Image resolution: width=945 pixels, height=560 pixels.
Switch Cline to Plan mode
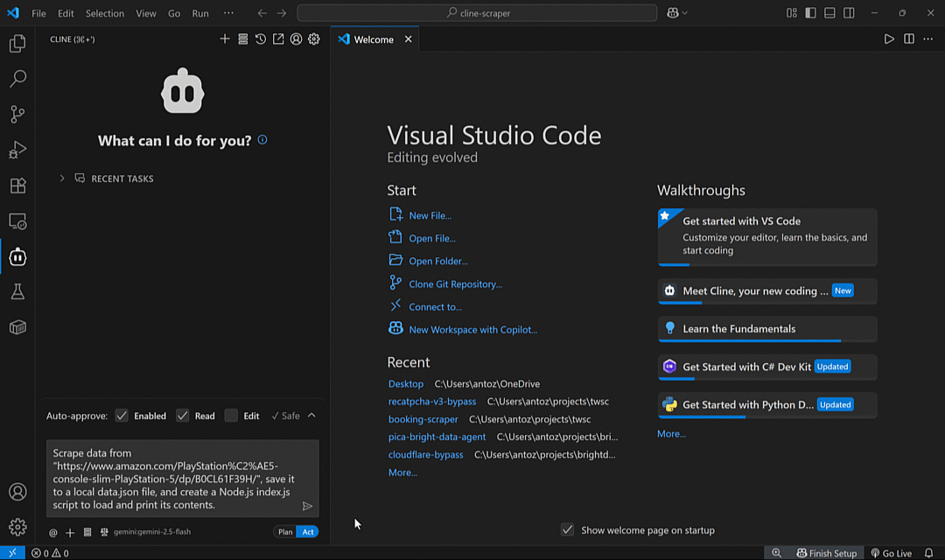(x=285, y=532)
